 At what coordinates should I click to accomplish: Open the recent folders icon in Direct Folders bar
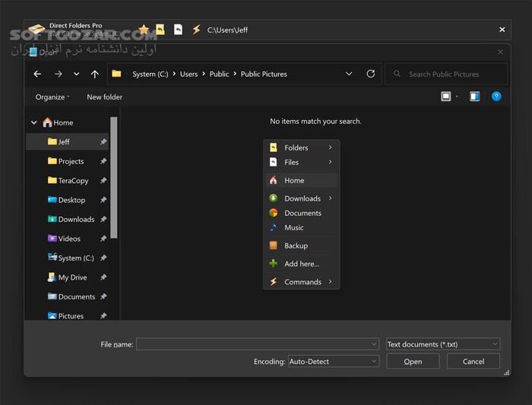coord(160,30)
